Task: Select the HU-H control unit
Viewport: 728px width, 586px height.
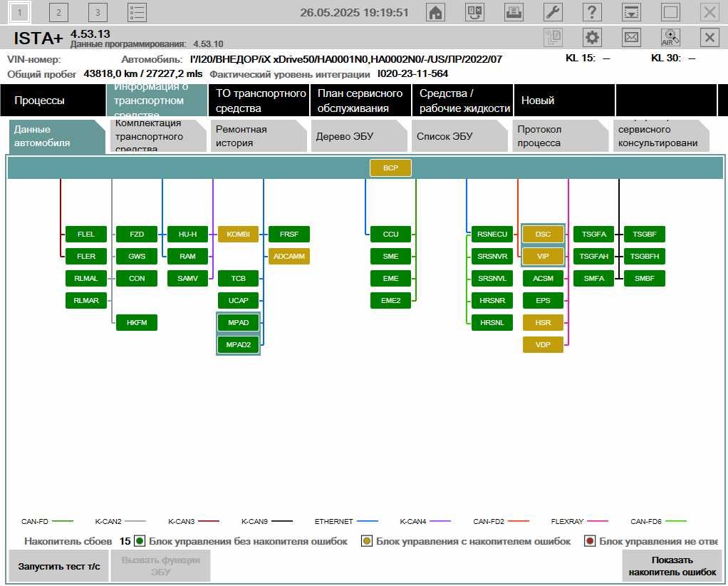Action: 187,235
